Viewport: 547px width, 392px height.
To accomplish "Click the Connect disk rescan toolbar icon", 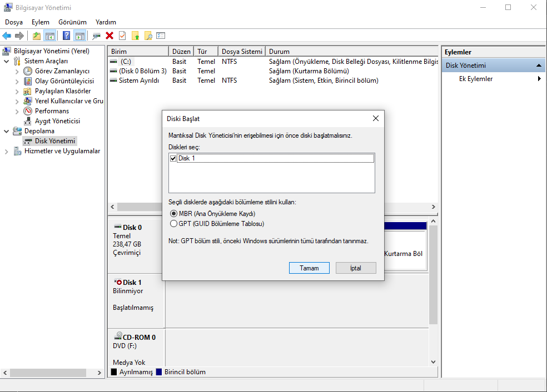I will [96, 36].
